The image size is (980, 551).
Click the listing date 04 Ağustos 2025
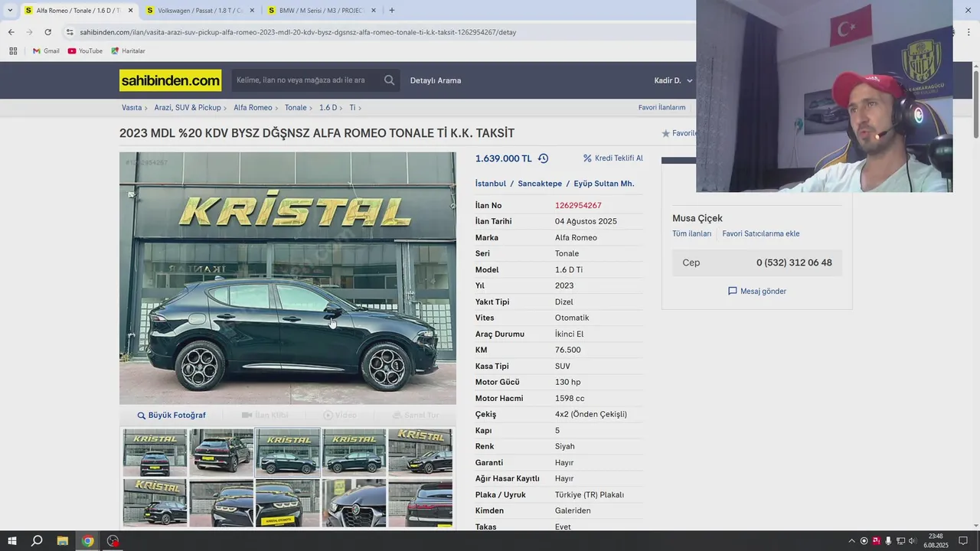click(586, 221)
